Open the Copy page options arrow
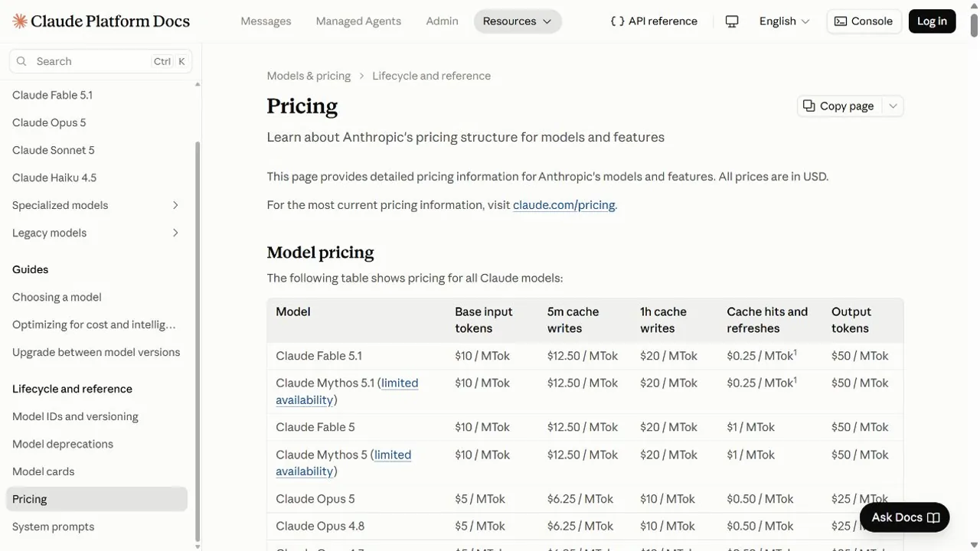 893,106
